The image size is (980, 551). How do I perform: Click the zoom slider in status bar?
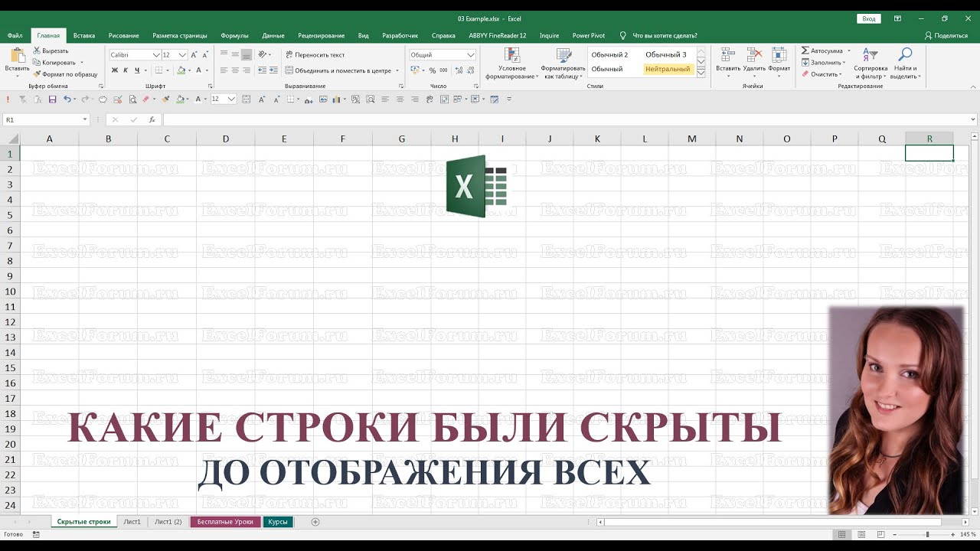point(927,534)
